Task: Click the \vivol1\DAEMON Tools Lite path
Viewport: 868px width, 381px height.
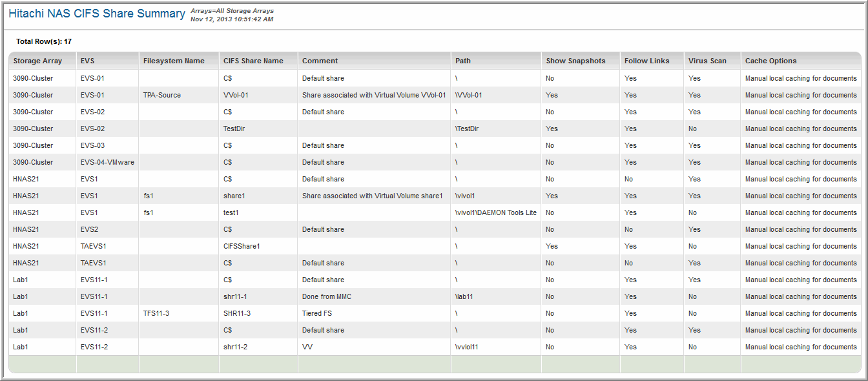Action: (495, 212)
